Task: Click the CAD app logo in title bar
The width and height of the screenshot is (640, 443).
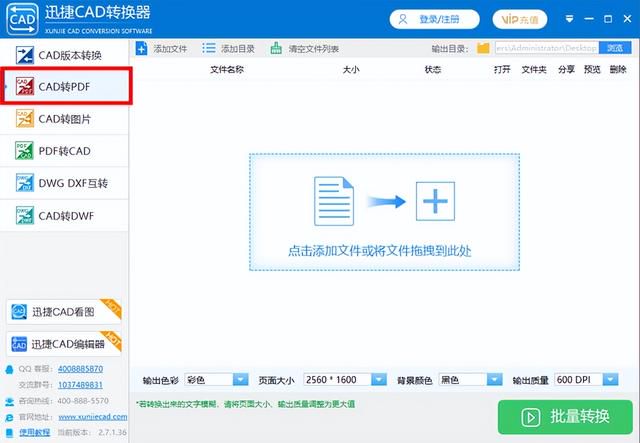Action: pos(22,19)
